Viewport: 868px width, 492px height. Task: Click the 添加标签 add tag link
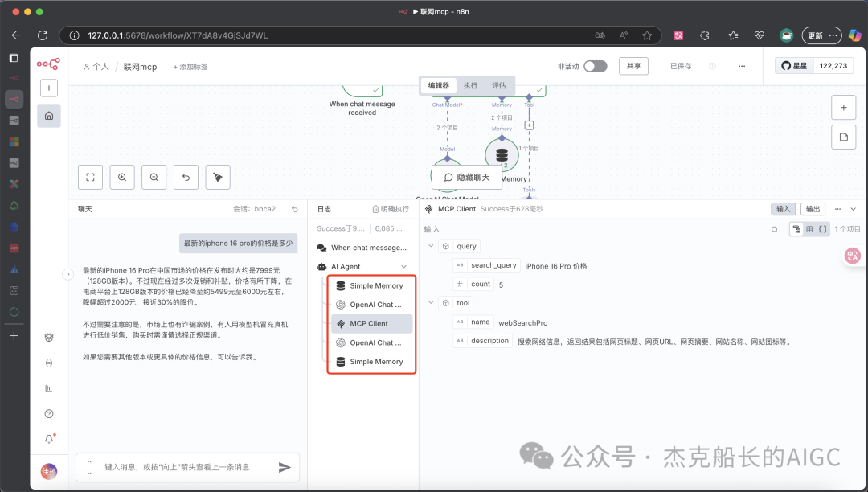click(190, 67)
